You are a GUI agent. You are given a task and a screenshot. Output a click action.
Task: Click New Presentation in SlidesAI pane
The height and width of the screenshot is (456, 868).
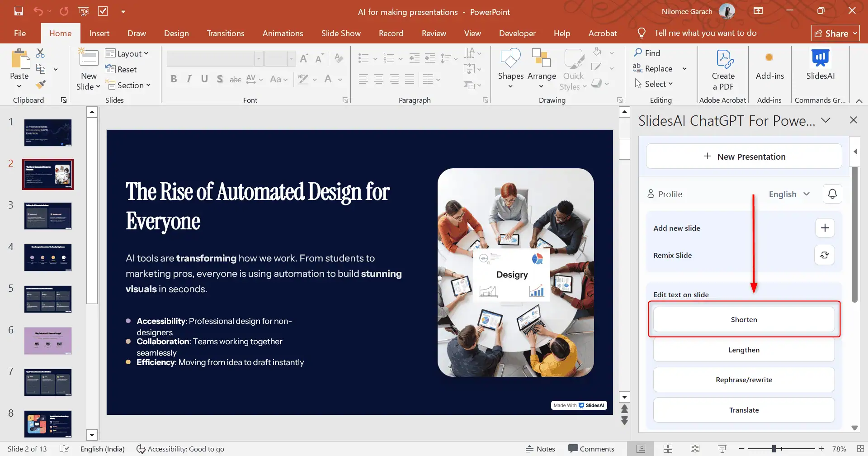coord(744,157)
